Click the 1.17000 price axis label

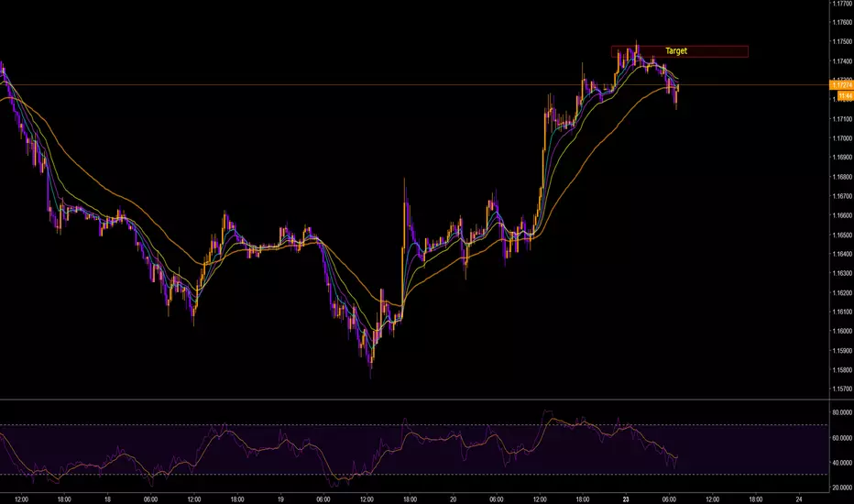point(842,138)
